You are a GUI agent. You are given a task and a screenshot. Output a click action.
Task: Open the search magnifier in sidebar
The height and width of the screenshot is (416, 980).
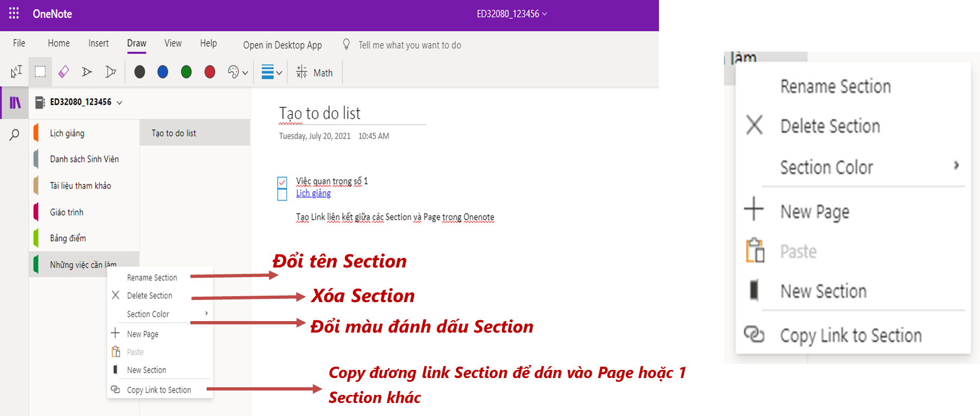15,135
